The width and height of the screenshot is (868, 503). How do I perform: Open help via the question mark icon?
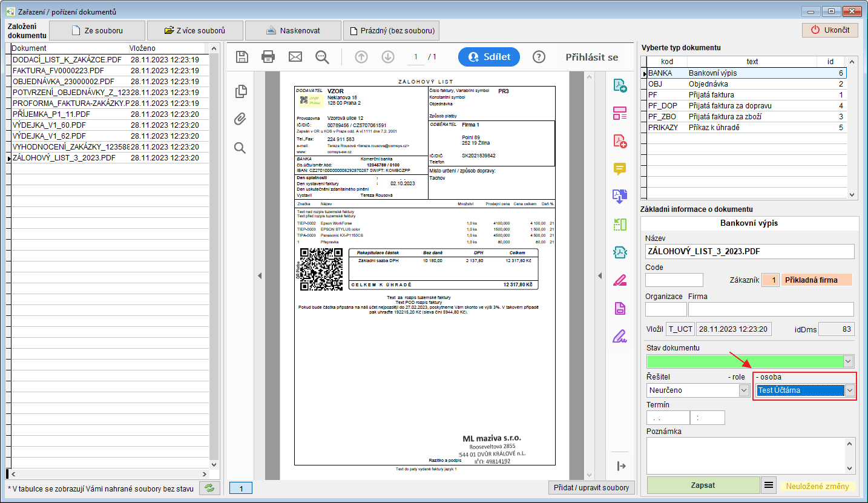[x=539, y=57]
